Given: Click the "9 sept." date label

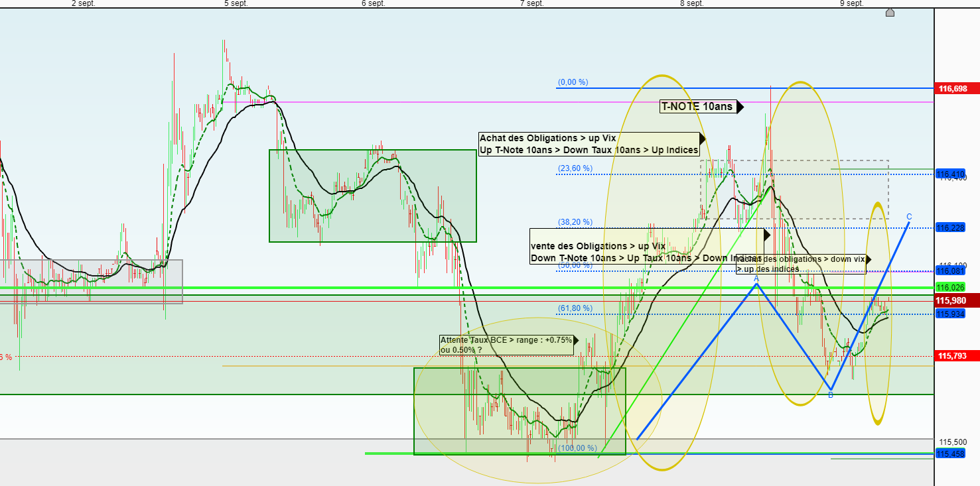Looking at the screenshot, I should pos(852,4).
